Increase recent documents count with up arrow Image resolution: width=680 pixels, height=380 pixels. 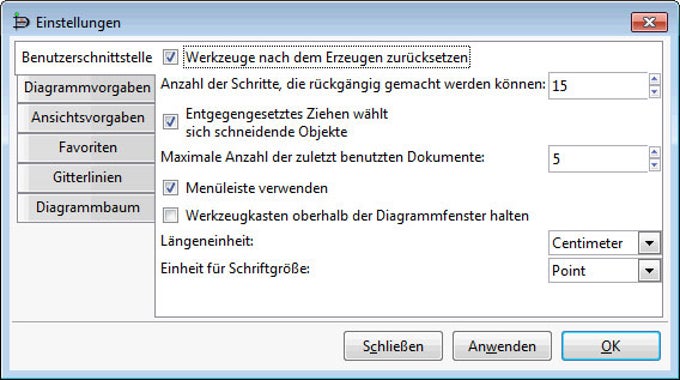(654, 152)
